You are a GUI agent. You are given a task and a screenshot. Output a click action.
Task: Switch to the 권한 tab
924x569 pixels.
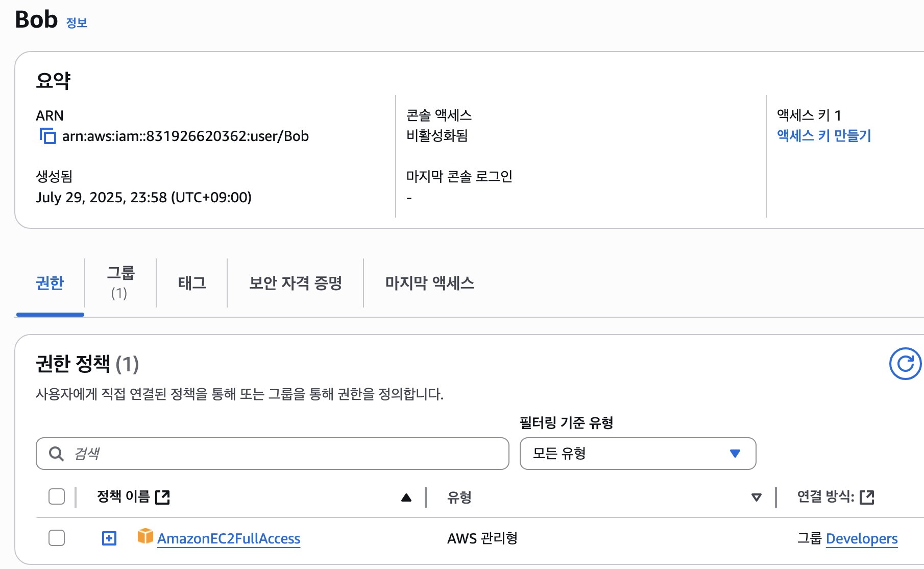(x=50, y=283)
